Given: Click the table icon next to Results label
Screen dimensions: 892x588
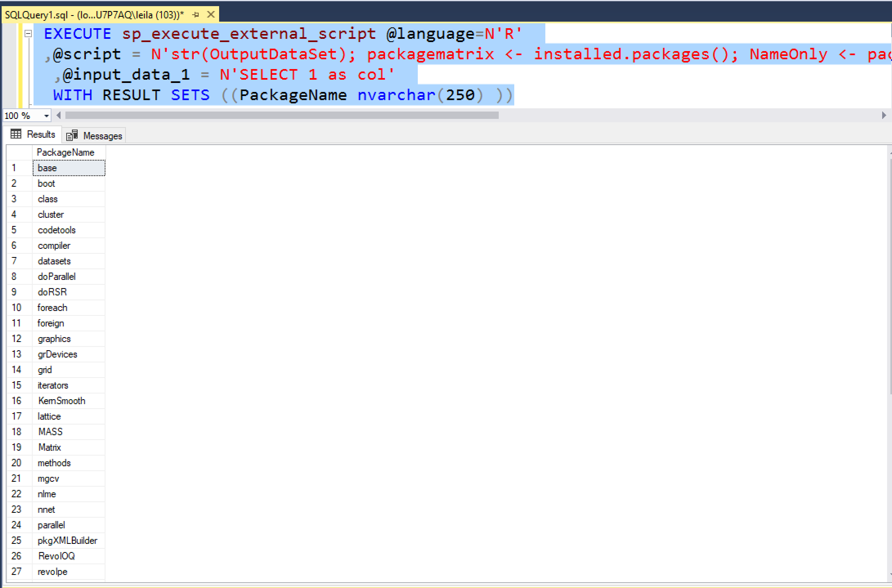Looking at the screenshot, I should (16, 134).
